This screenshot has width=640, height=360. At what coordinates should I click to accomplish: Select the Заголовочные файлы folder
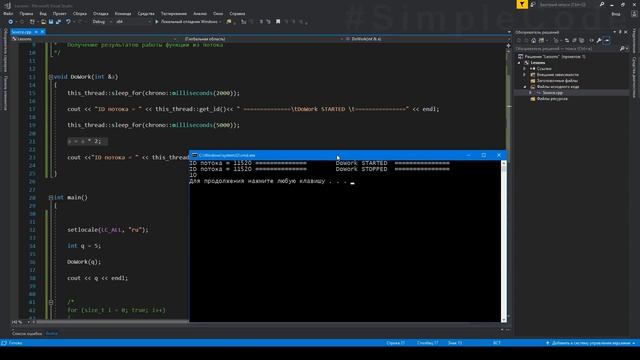pos(554,81)
